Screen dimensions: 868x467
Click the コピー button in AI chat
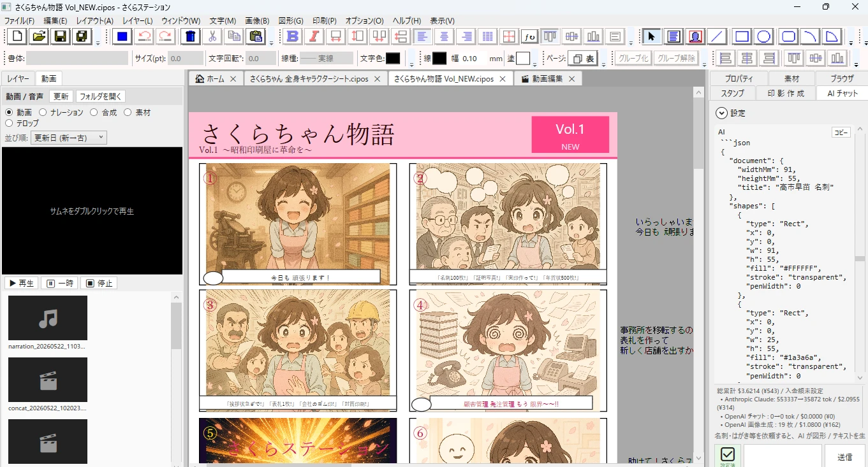tap(841, 133)
